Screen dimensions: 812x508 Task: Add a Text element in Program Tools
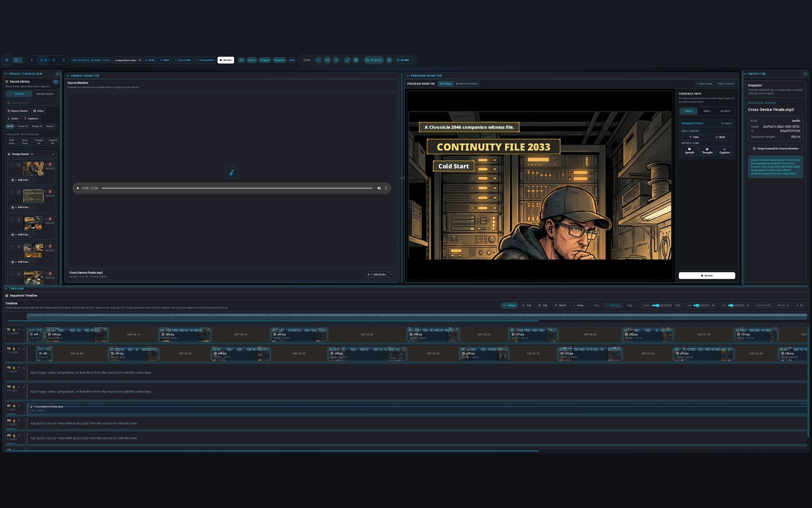click(694, 137)
